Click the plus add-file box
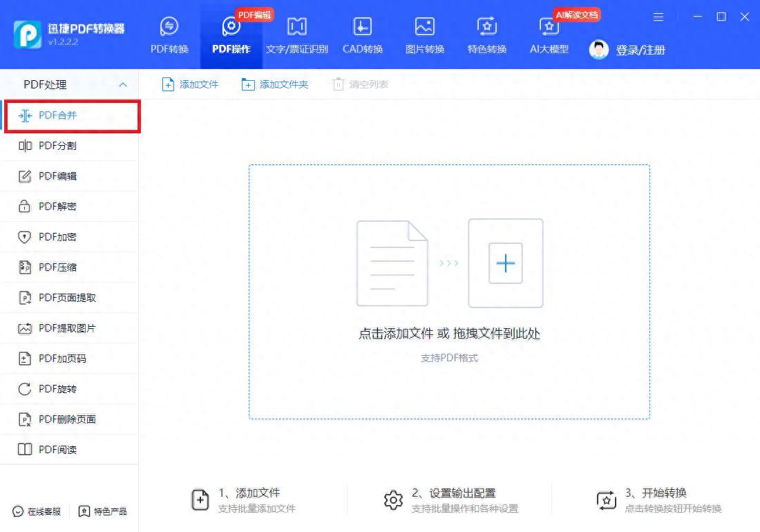This screenshot has height=532, width=760. point(506,263)
